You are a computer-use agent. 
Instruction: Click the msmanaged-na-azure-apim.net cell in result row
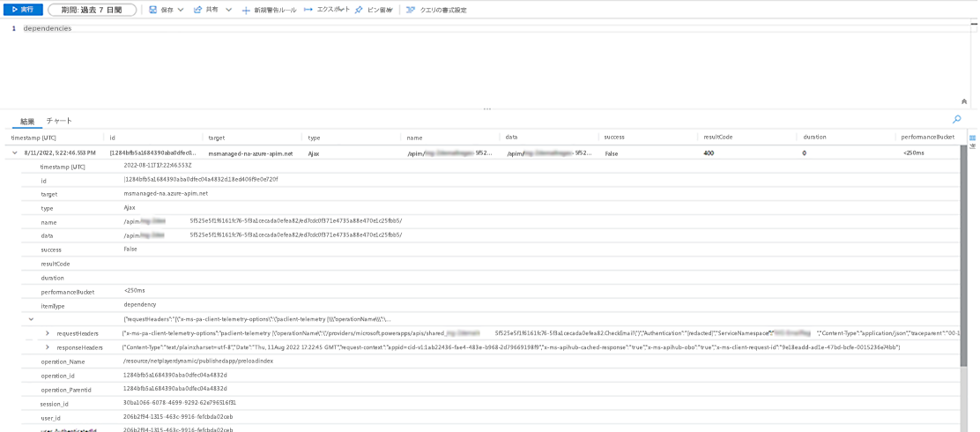250,153
